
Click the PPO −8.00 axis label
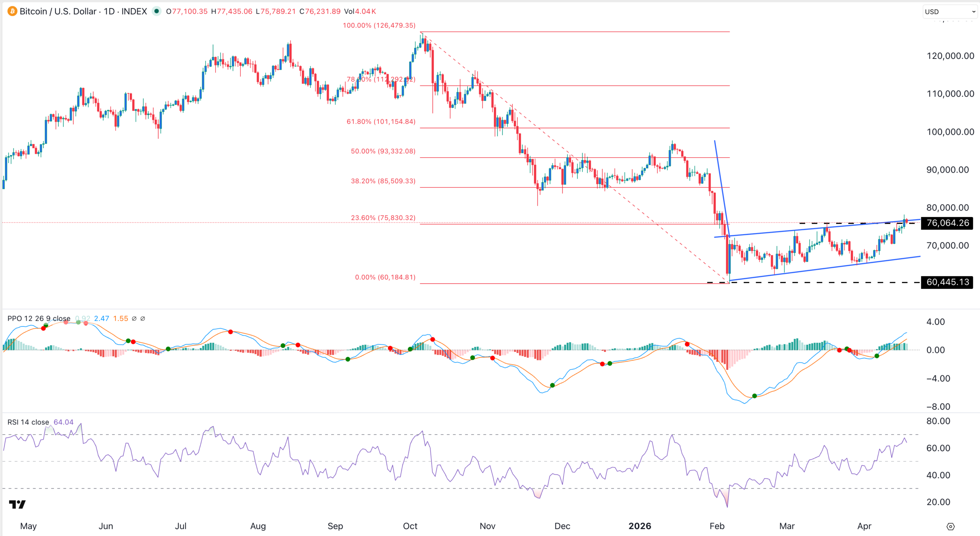(x=938, y=407)
